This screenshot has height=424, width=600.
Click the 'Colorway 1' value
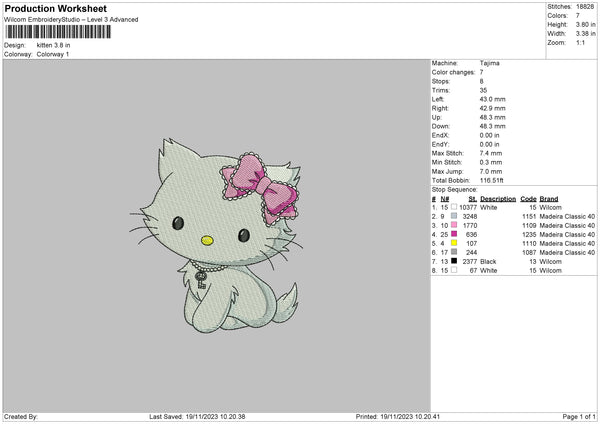[x=53, y=54]
